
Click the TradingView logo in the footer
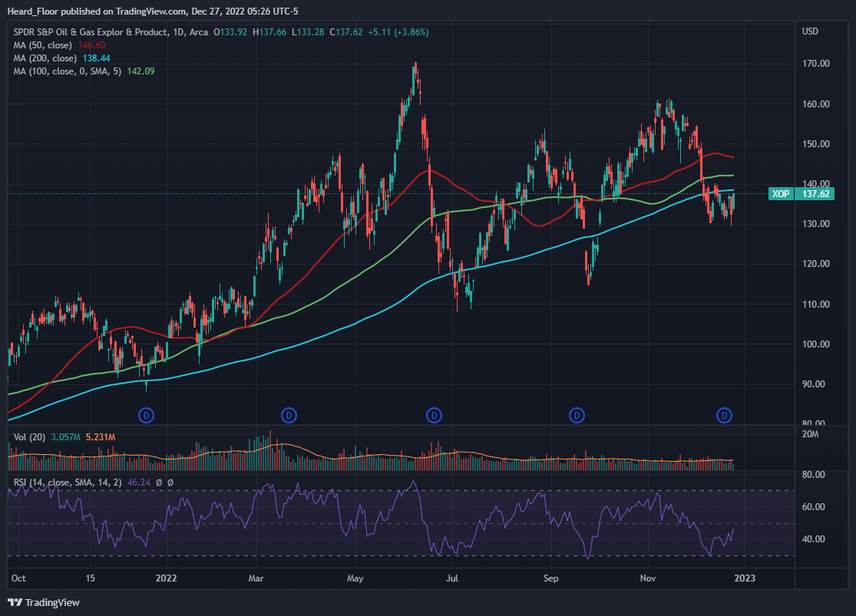point(44,602)
